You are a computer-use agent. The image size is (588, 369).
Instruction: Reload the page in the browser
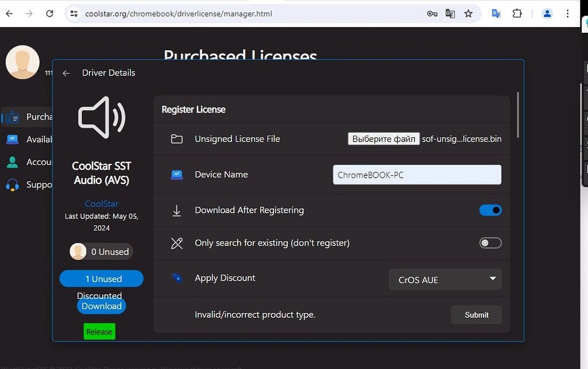pos(50,14)
